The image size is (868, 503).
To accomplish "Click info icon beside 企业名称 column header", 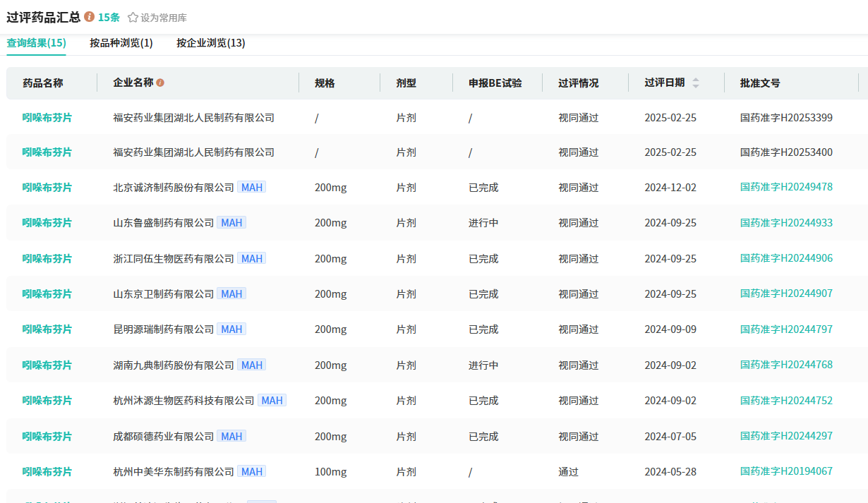I will point(160,83).
